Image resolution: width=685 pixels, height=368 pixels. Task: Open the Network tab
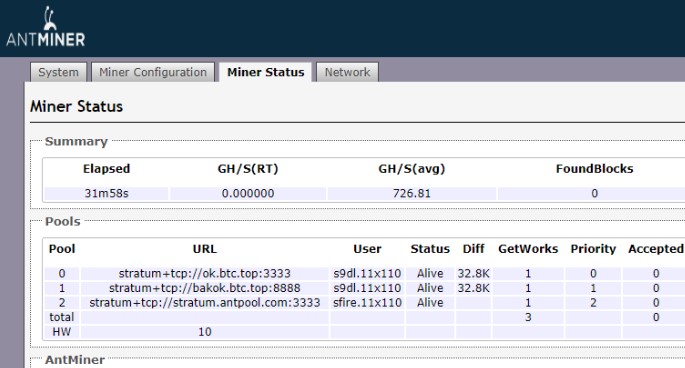[347, 72]
